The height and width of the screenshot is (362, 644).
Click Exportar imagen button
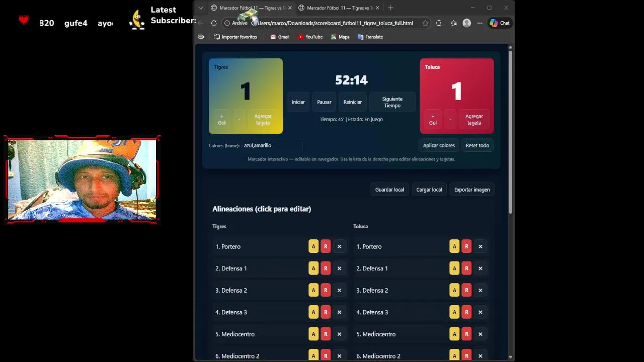coord(472,190)
